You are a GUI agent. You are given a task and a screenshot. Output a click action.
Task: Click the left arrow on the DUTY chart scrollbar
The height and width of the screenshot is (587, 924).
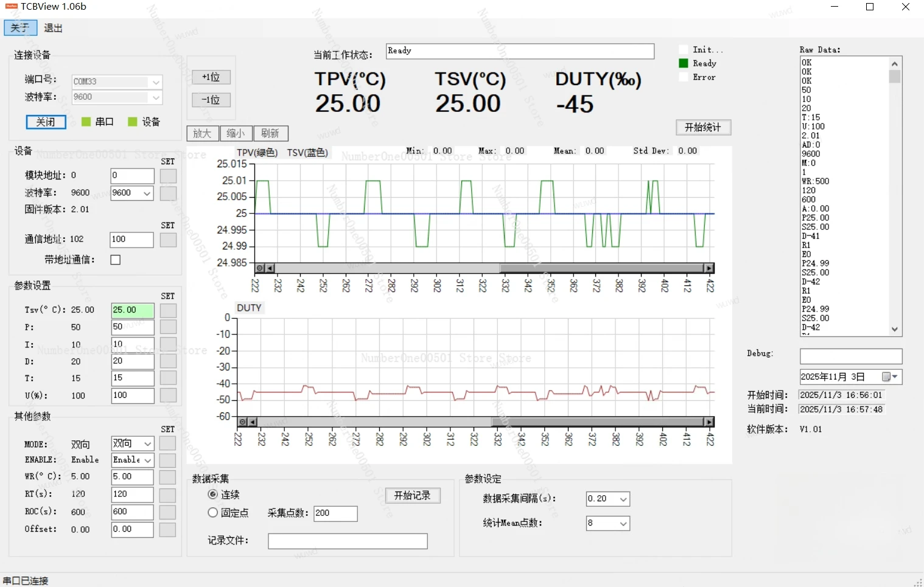[253, 422]
